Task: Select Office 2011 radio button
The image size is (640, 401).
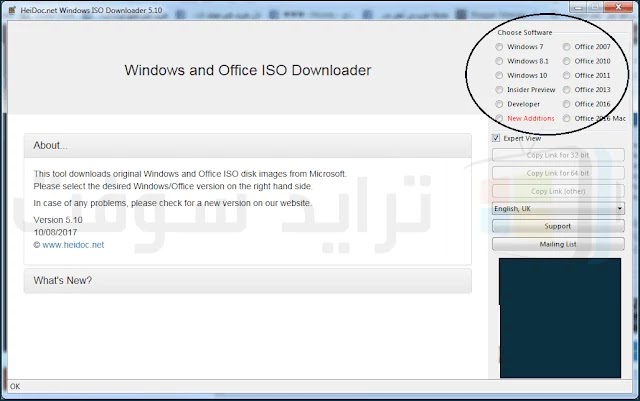Action: (567, 76)
